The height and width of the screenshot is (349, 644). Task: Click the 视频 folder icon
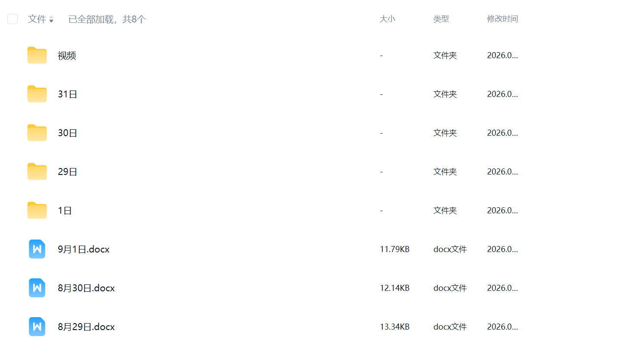tap(37, 56)
